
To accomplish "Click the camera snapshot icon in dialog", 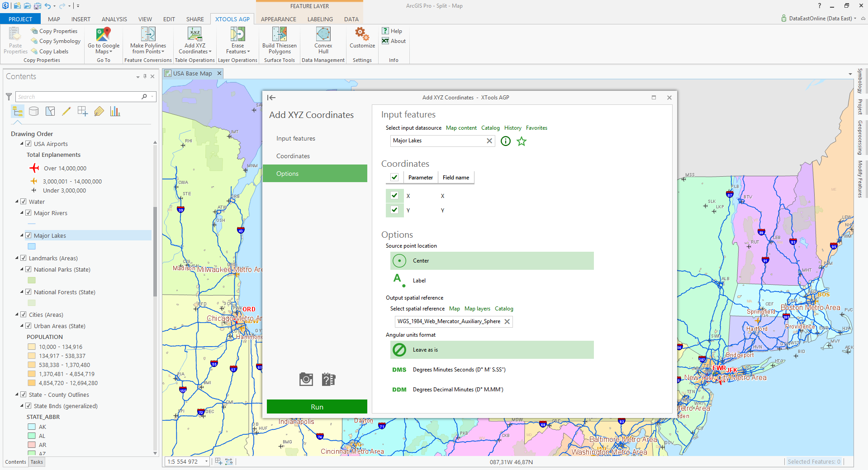I will click(x=306, y=380).
